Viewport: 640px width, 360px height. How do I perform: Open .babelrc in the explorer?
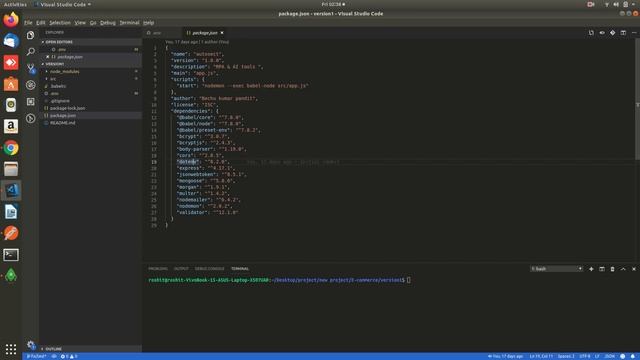coord(58,86)
